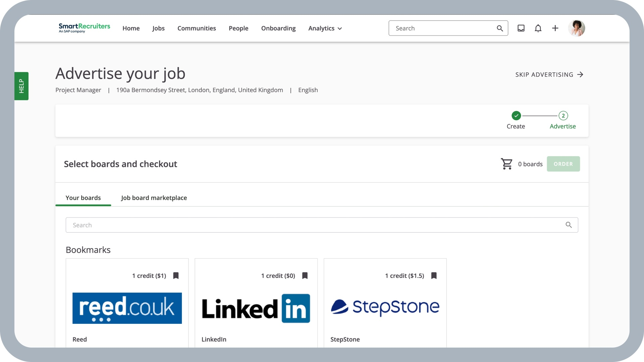644x362 pixels.
Task: Click the 0 boards cart label
Action: 530,164
